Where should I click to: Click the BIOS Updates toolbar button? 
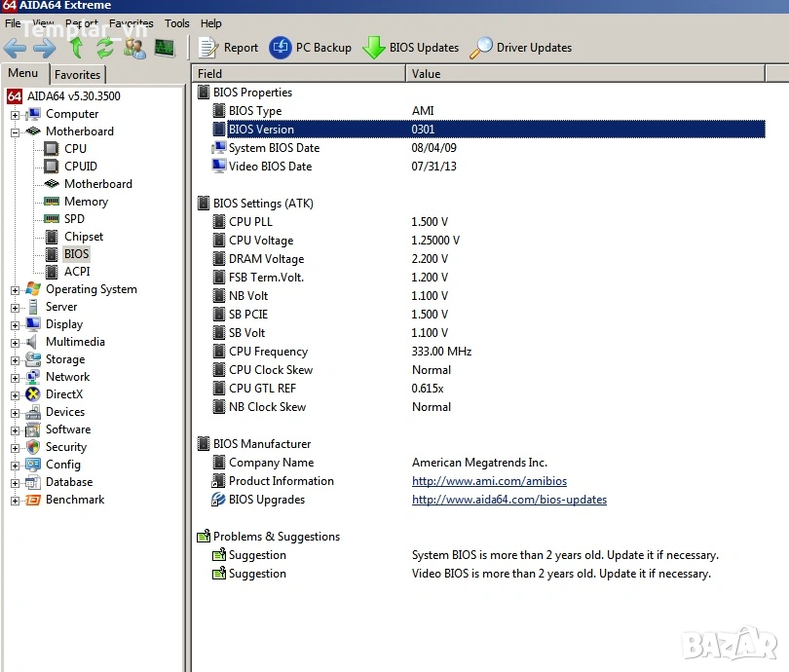pyautogui.click(x=411, y=48)
